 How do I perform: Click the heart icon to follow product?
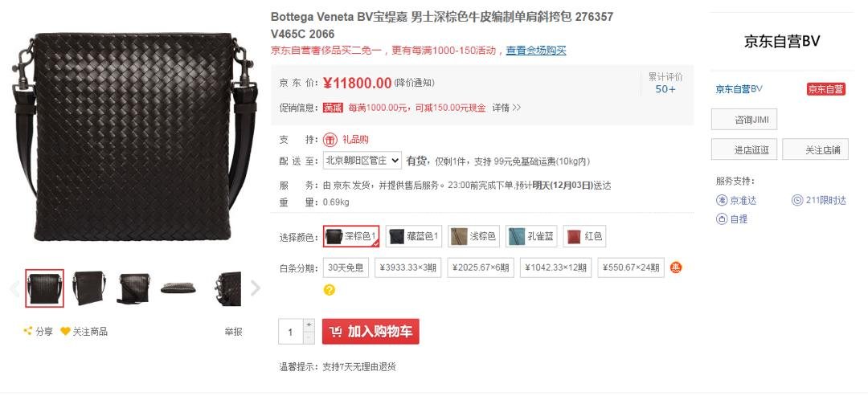65,331
